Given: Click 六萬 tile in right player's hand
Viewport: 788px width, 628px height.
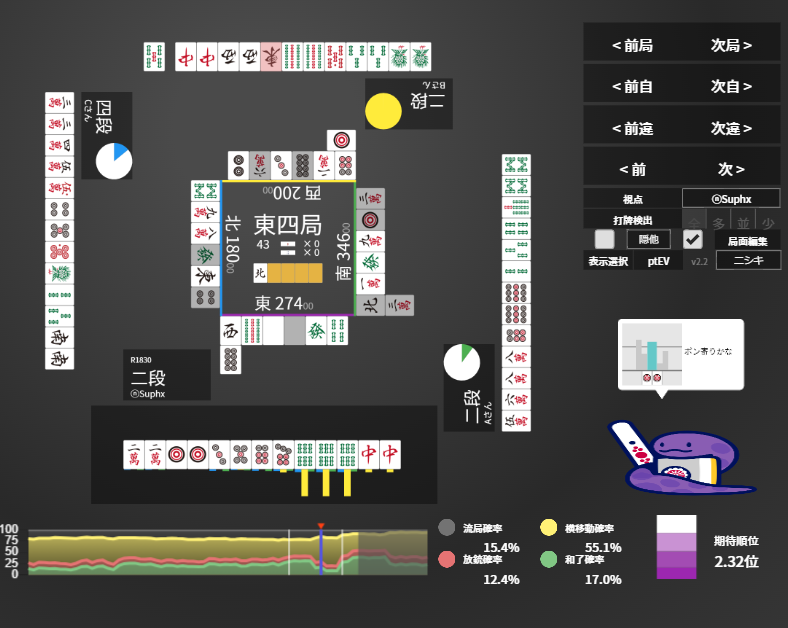Looking at the screenshot, I should [x=516, y=399].
